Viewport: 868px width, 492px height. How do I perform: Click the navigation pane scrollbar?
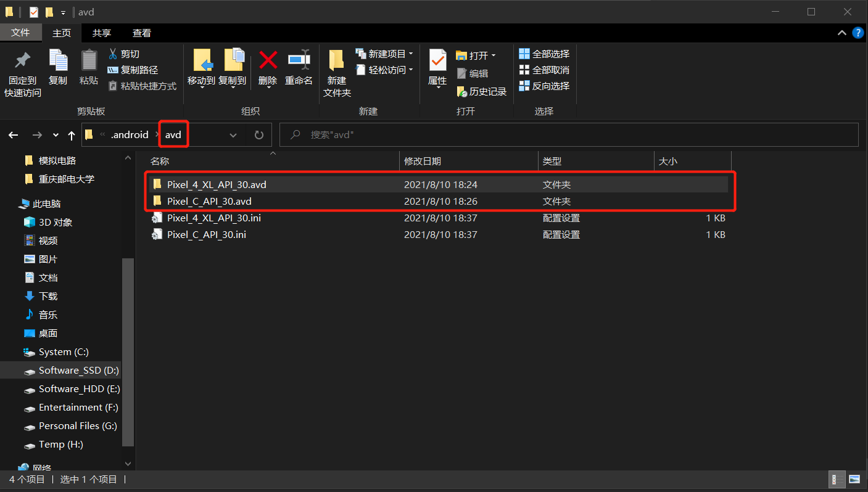[128, 351]
